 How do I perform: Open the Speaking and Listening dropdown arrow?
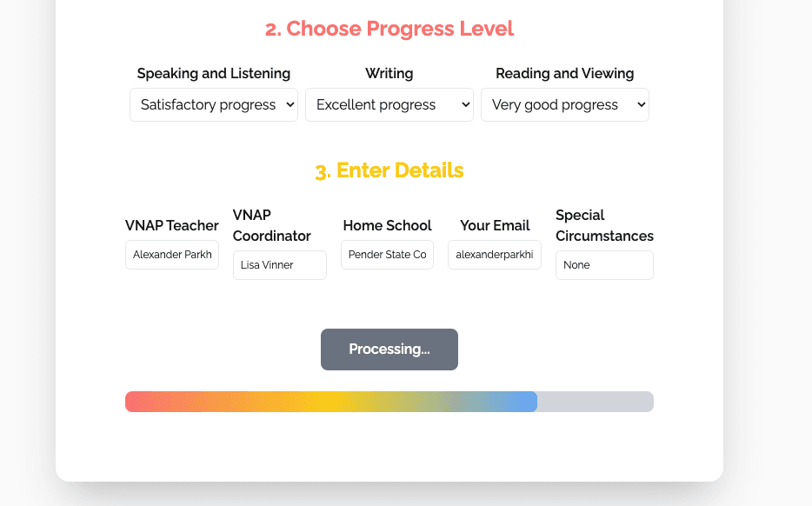click(x=290, y=104)
